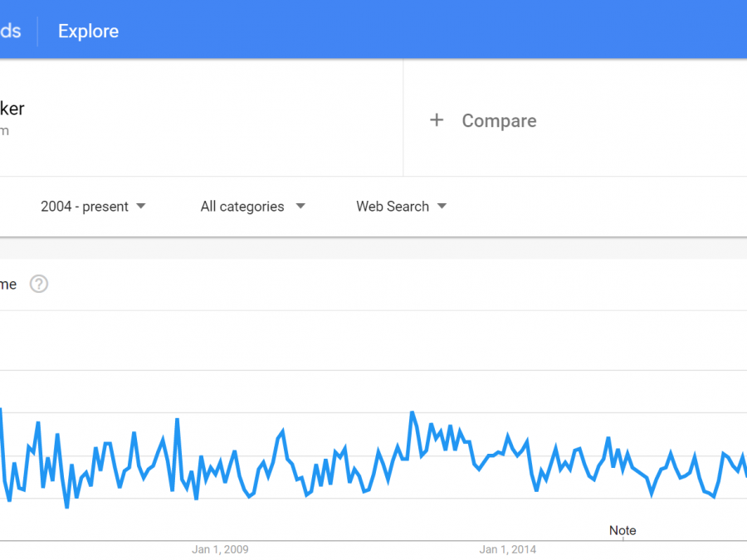Click the 2004 - present dropdown arrow
This screenshot has width=747, height=560.
click(141, 207)
